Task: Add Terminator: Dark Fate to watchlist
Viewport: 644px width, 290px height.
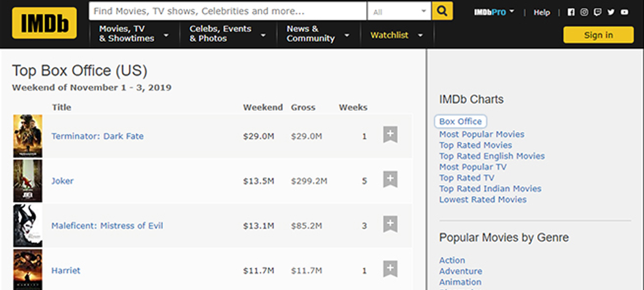Action: pyautogui.click(x=390, y=135)
